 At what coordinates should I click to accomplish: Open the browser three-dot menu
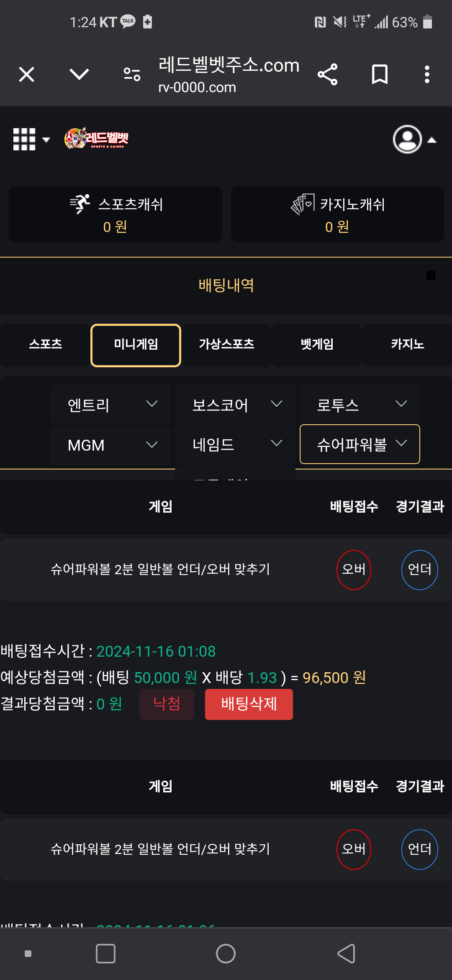(x=427, y=75)
